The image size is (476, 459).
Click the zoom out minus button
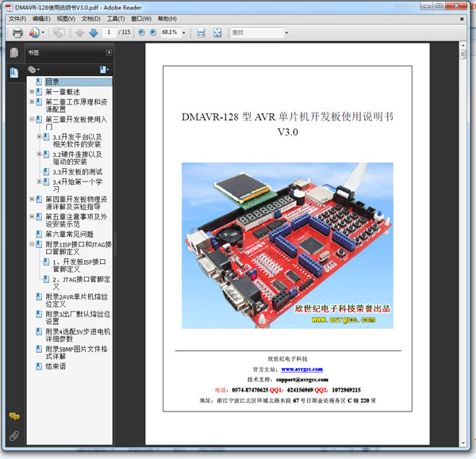tap(141, 33)
